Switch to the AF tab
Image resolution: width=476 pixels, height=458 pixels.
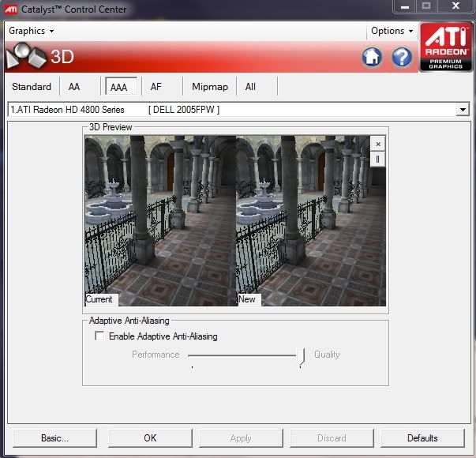click(x=156, y=87)
